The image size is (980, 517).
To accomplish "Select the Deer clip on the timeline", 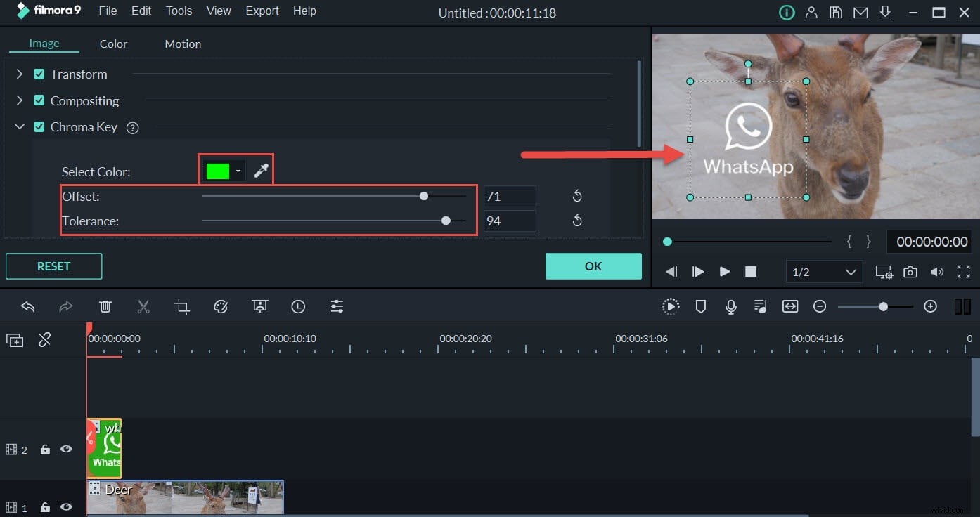I will 185,496.
